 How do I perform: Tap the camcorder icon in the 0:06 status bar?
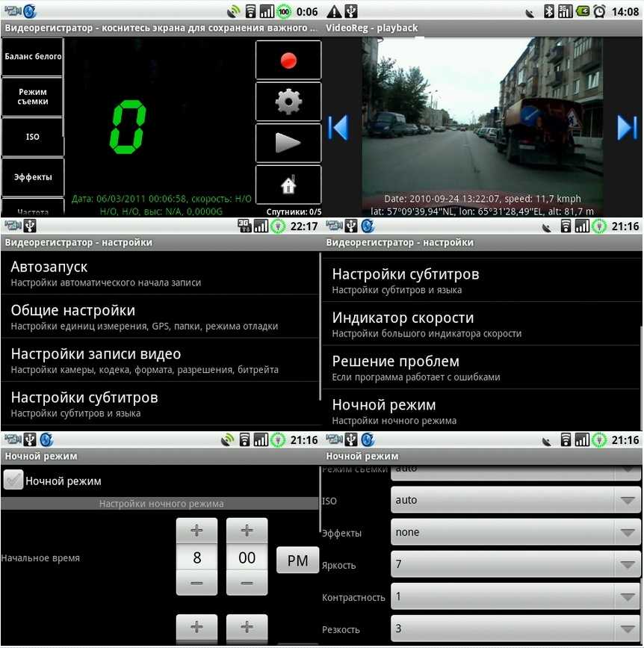click(x=13, y=10)
